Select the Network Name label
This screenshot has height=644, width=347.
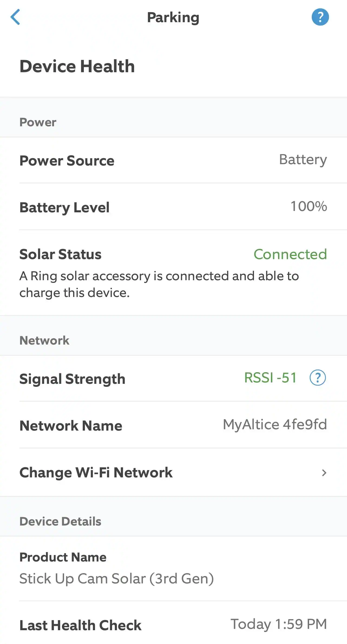pos(71,426)
